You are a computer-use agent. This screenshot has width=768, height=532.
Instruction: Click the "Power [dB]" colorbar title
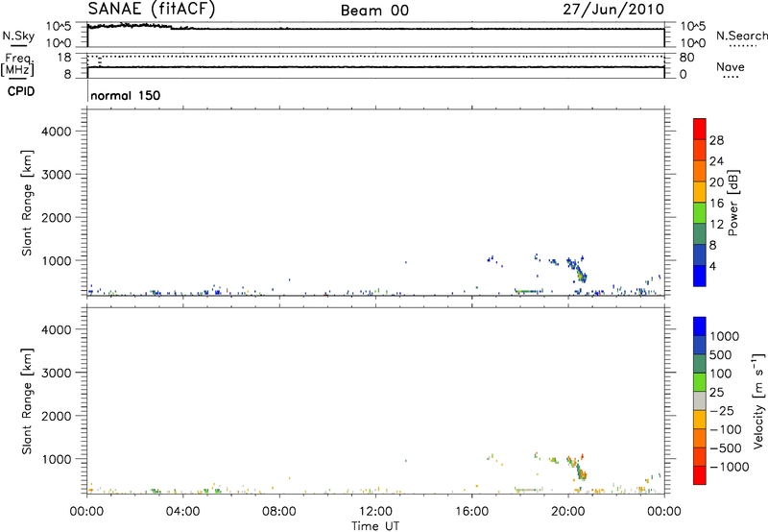[732, 203]
